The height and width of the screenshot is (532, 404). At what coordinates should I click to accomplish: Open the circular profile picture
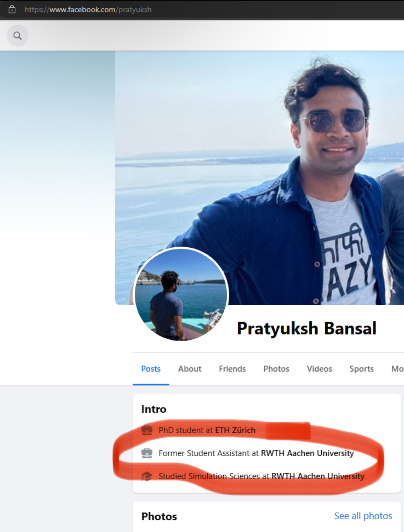point(181,295)
